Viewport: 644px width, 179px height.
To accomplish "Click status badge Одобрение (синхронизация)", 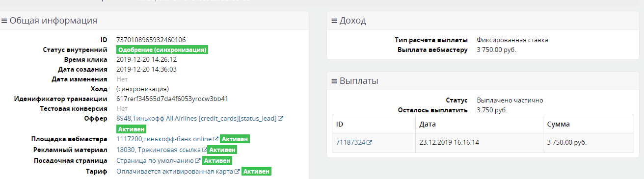I will pyautogui.click(x=162, y=50).
